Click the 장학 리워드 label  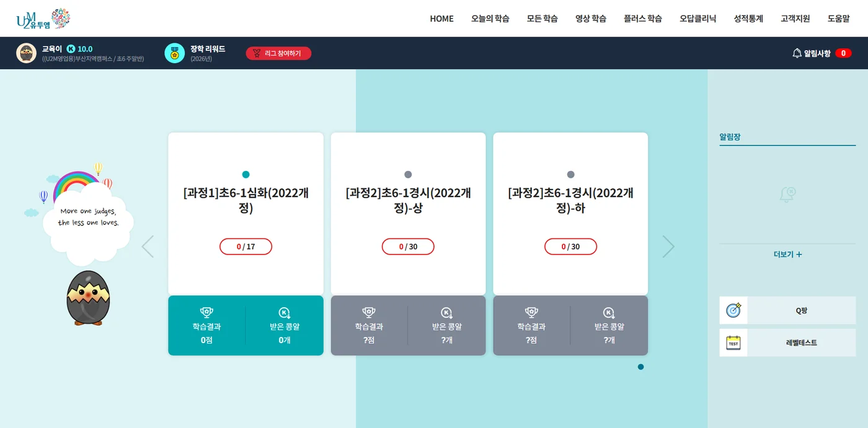coord(208,49)
